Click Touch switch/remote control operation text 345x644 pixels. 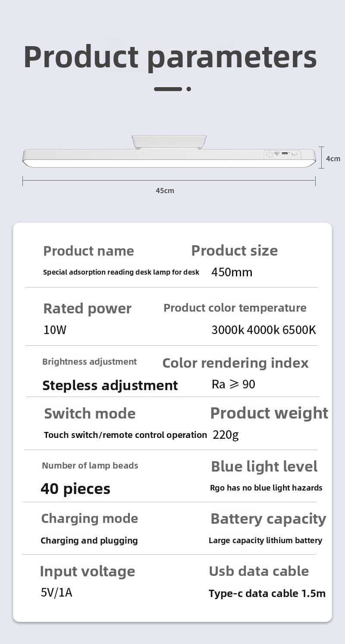[x=125, y=435]
